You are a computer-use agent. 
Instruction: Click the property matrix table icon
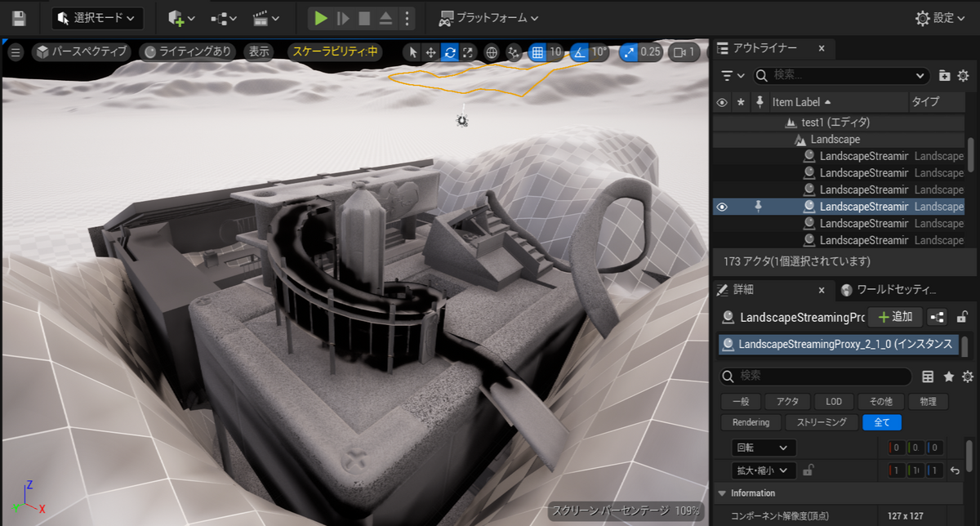[x=928, y=377]
